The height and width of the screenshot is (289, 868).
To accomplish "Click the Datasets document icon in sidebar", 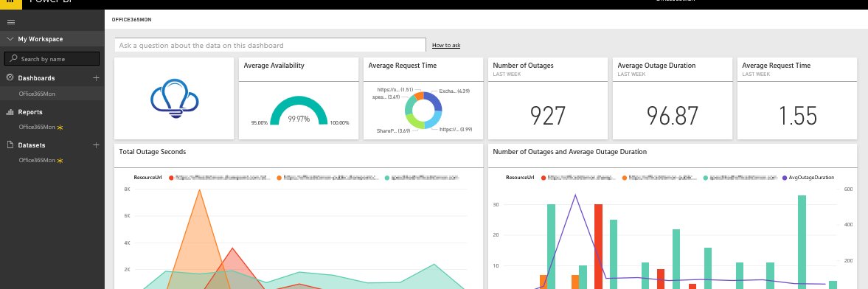I will [x=10, y=145].
